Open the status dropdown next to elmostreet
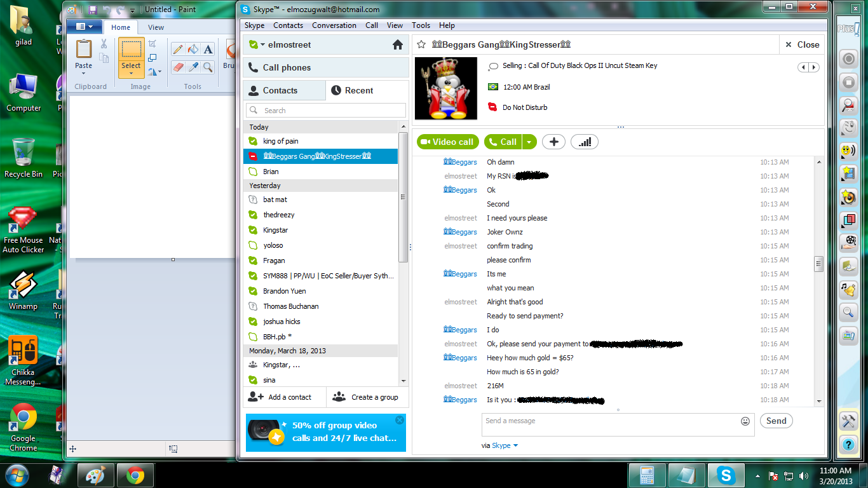This screenshot has width=868, height=488. (x=262, y=45)
